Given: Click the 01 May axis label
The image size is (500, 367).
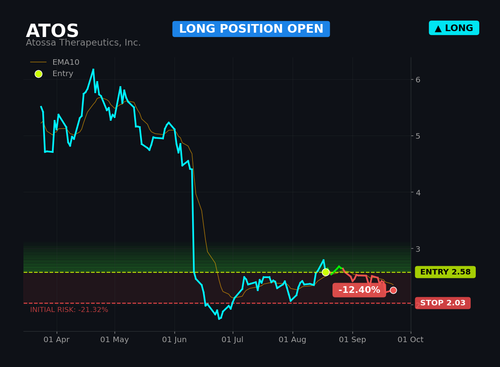Looking at the screenshot, I should [x=114, y=340].
